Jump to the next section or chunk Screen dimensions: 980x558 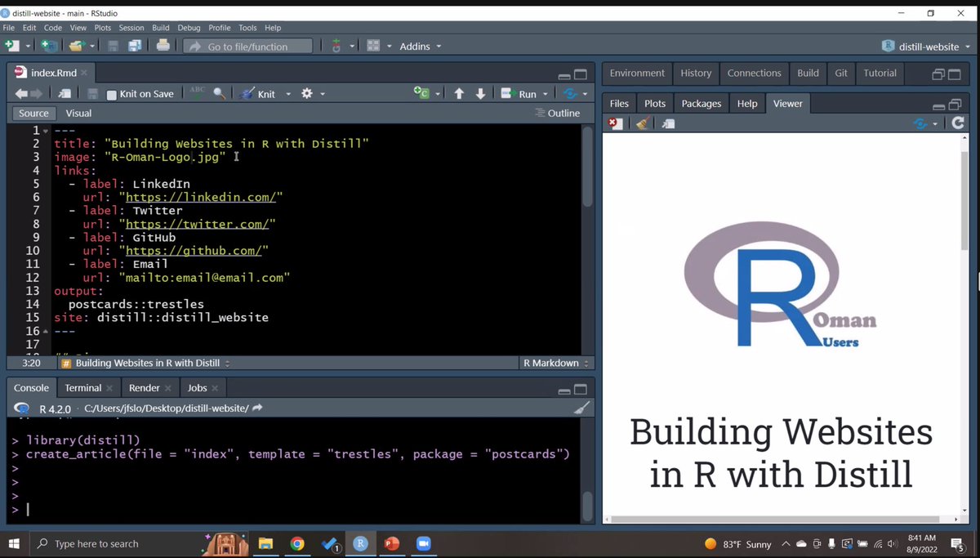480,94
